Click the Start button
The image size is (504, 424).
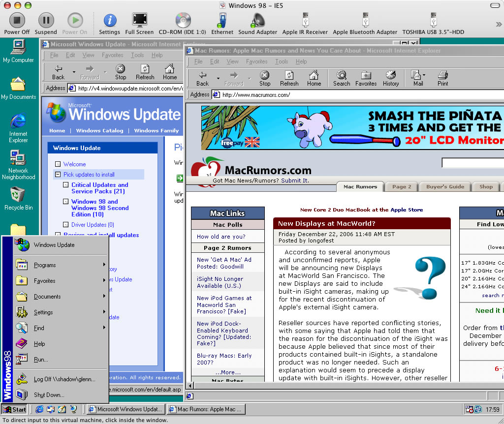14,409
